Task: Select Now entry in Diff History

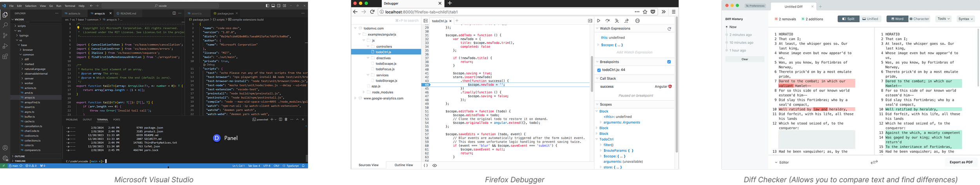Action: 733,27
